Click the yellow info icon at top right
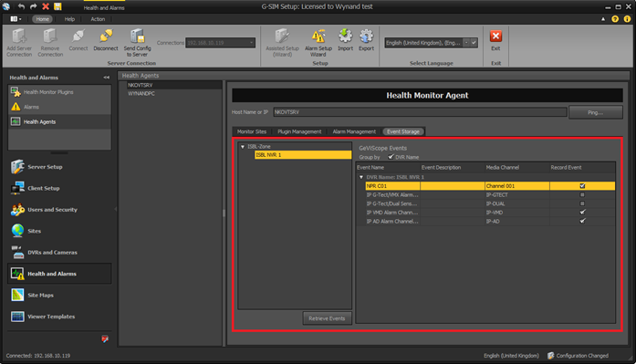Screen dimensions: 636x364 627,19
